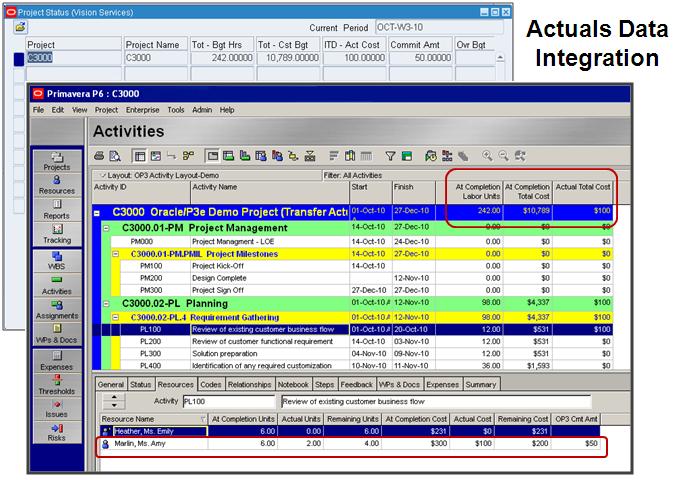The height and width of the screenshot is (480, 680).
Task: Collapse the C3000.01-PM.PMML Project Milestones group
Action: (x=116, y=254)
